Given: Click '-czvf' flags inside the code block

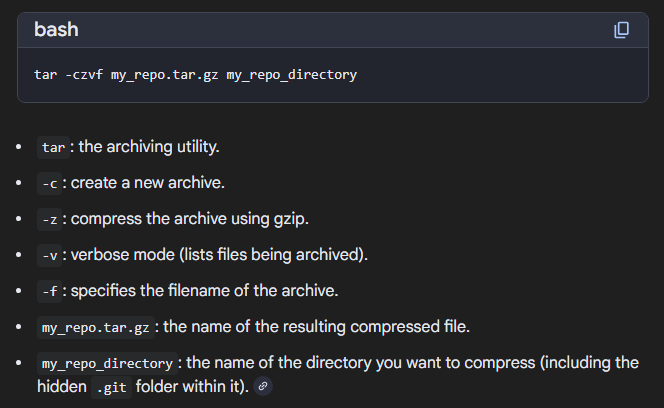Looking at the screenshot, I should 82,75.
